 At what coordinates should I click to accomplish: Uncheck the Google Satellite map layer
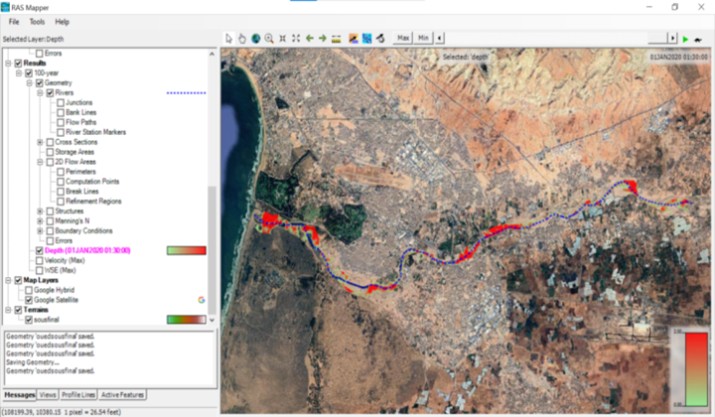(29, 300)
